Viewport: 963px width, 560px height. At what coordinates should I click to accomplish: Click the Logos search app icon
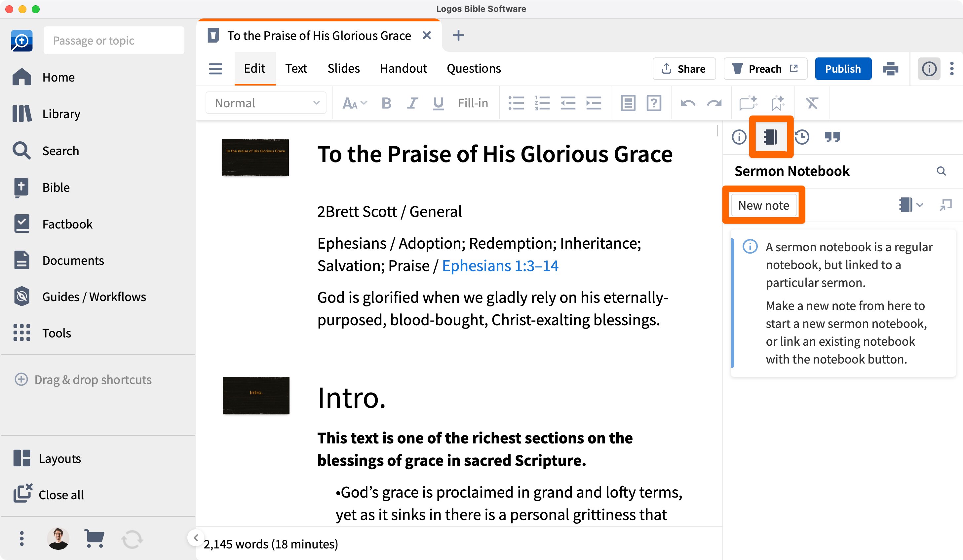point(22,41)
